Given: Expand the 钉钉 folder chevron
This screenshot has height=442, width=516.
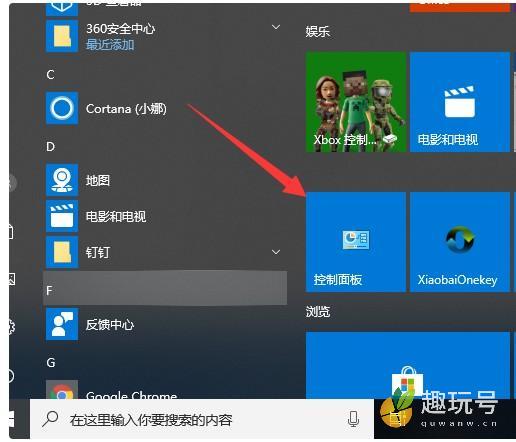Looking at the screenshot, I should pos(276,252).
